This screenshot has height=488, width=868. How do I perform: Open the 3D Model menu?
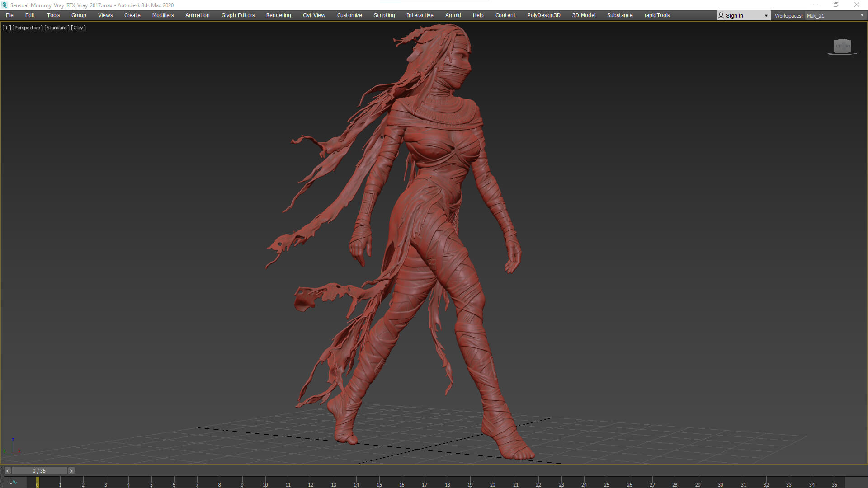coord(584,15)
